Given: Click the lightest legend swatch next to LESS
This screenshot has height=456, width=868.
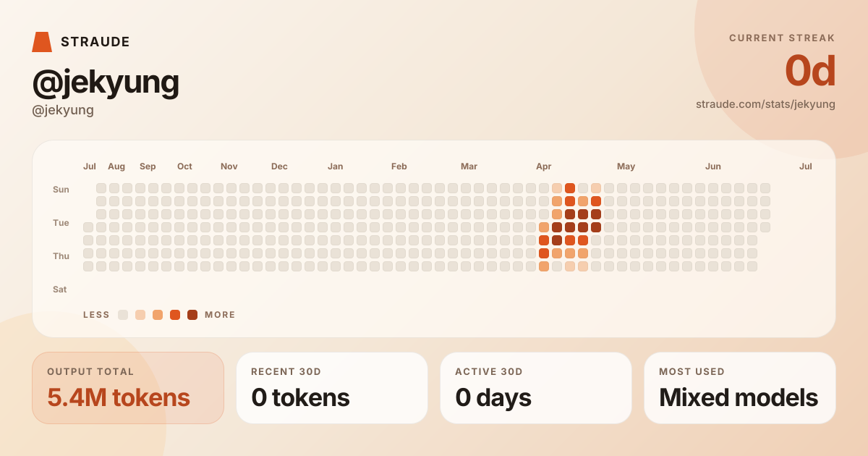Looking at the screenshot, I should tap(123, 315).
